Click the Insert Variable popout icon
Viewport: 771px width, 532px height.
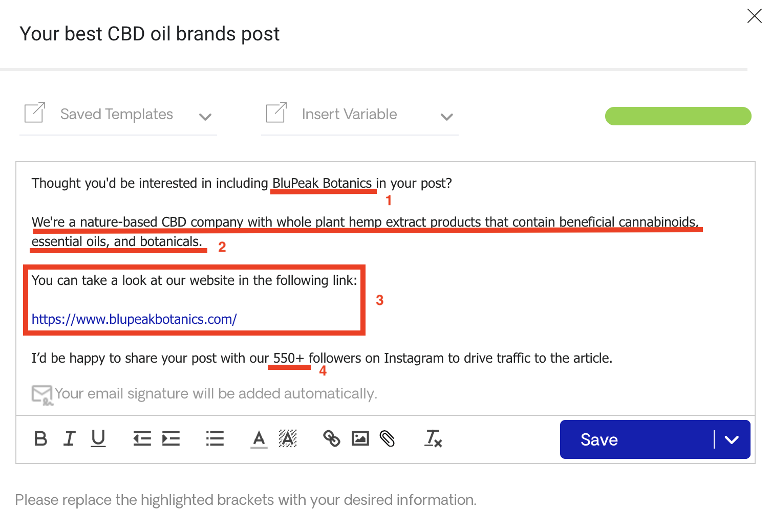pyautogui.click(x=276, y=113)
